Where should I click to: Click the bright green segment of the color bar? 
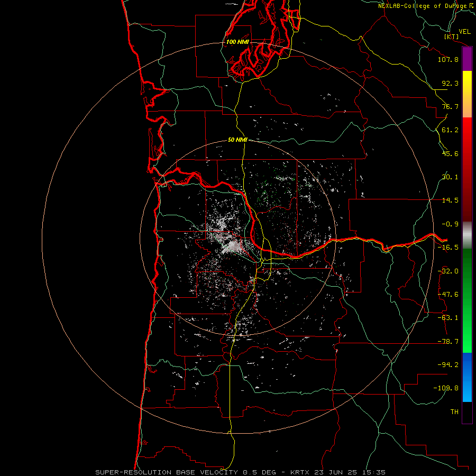coord(467,300)
